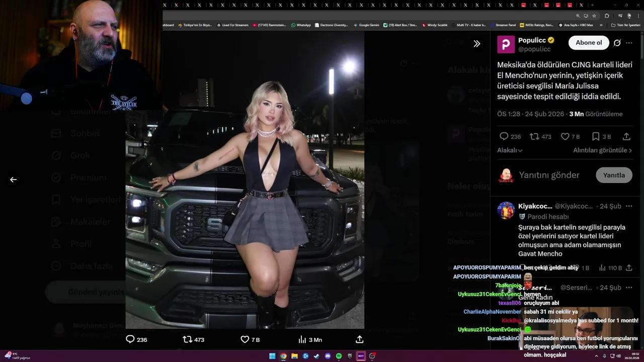Click the Kiyakcoc... username
644x362 pixels.
534,206
